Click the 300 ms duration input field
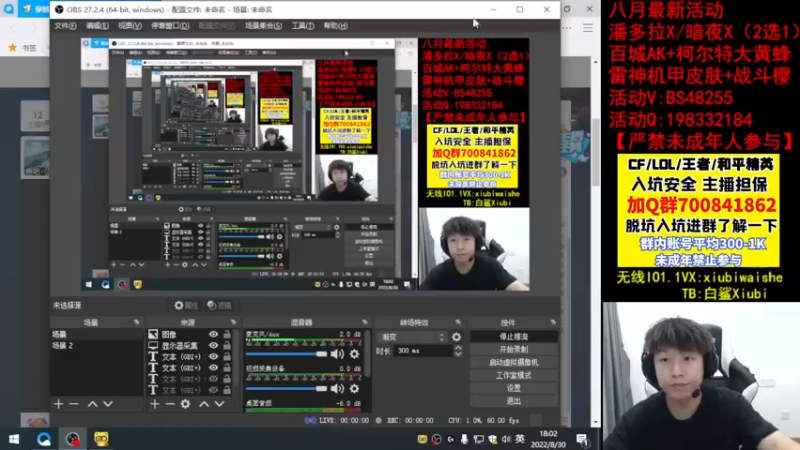 423,351
